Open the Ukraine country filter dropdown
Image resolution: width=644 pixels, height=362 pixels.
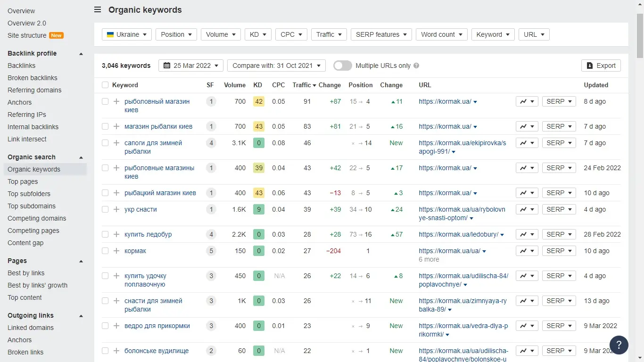pyautogui.click(x=127, y=34)
